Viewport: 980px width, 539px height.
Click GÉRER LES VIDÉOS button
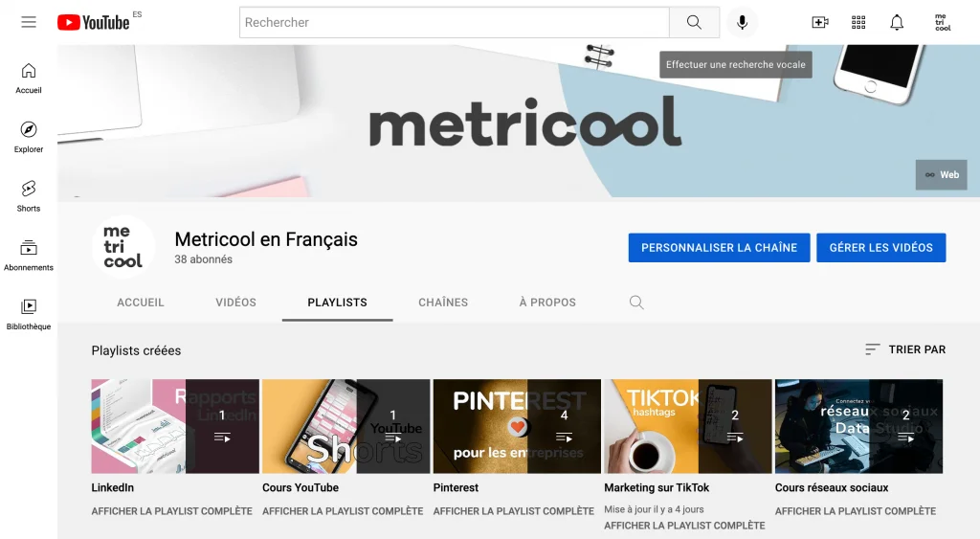click(x=880, y=248)
